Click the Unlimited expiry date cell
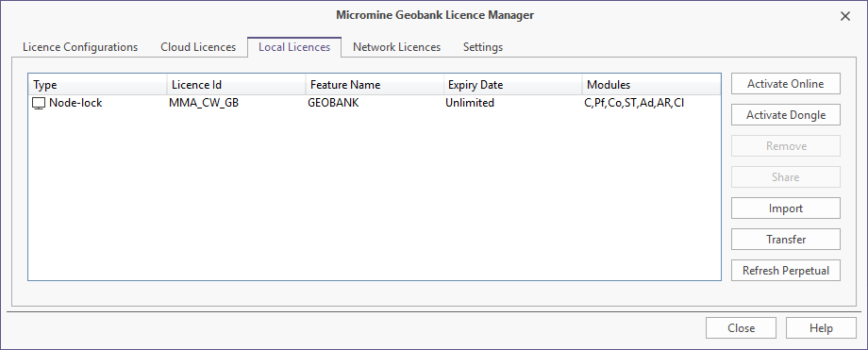This screenshot has height=350, width=868. 470,103
